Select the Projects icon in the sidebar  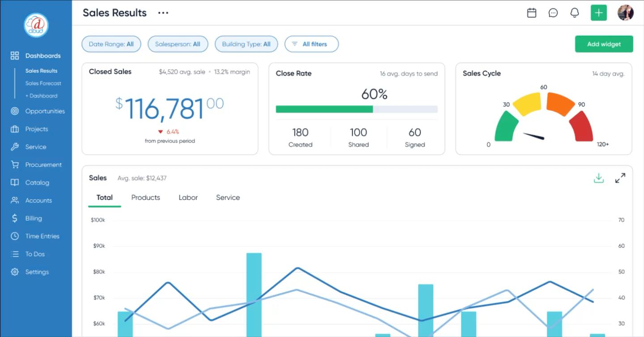pyautogui.click(x=15, y=129)
